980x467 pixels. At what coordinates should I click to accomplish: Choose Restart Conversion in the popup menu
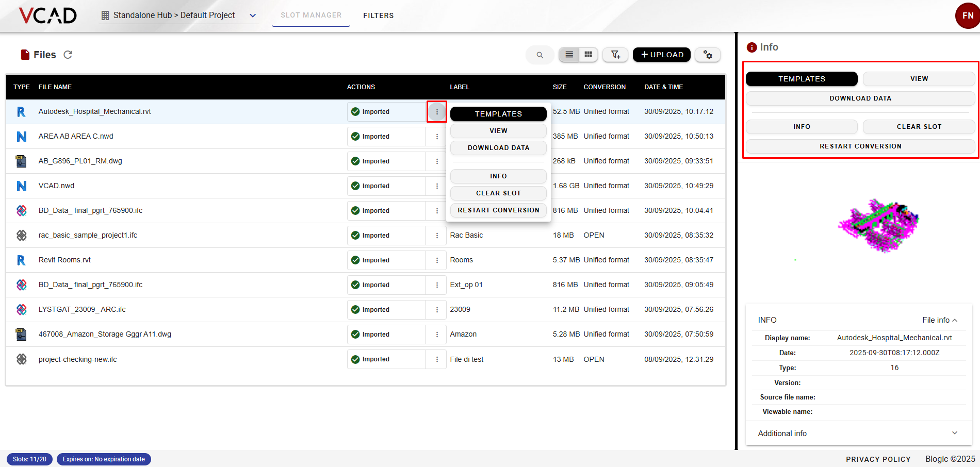(x=498, y=210)
